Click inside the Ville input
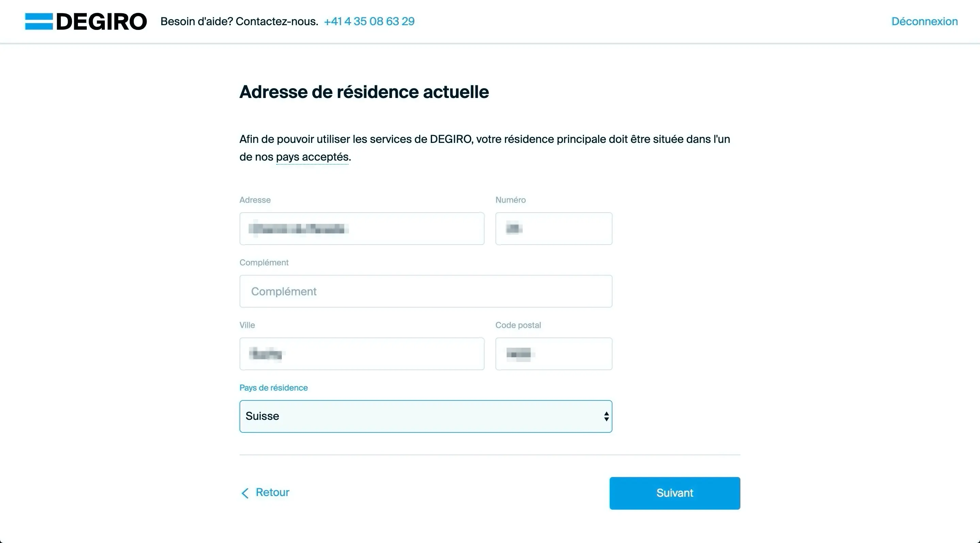Viewport: 980px width, 543px height. coord(361,353)
